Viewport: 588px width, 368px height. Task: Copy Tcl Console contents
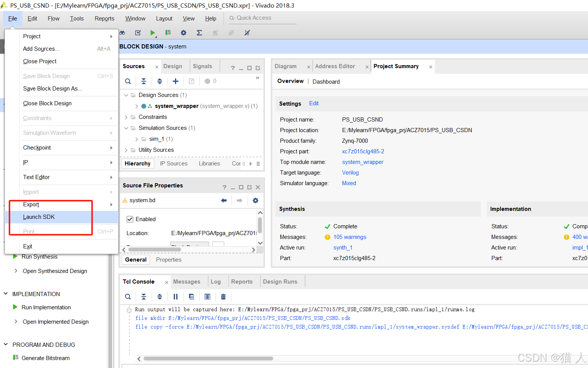[x=191, y=296]
